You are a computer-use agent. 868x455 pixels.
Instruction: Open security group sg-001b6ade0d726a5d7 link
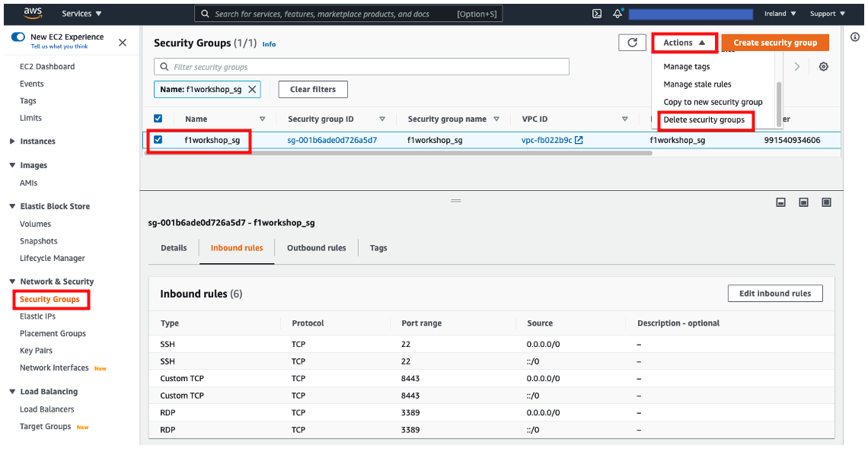(x=332, y=141)
